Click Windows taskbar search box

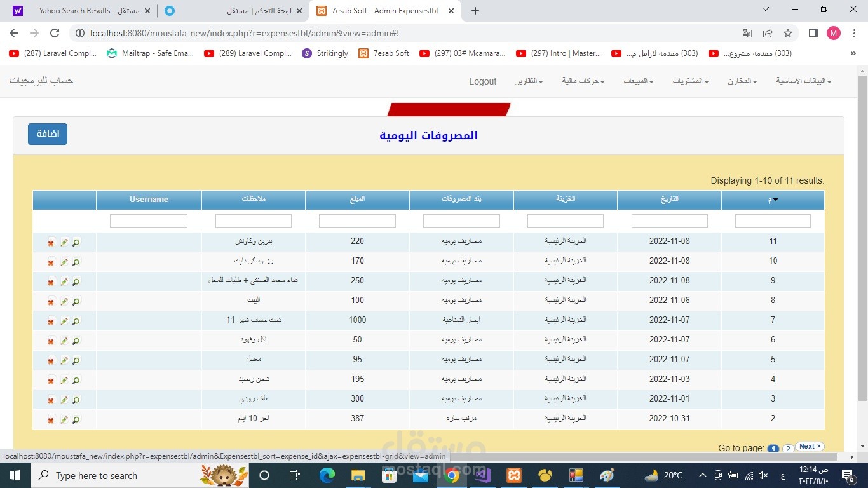click(140, 475)
